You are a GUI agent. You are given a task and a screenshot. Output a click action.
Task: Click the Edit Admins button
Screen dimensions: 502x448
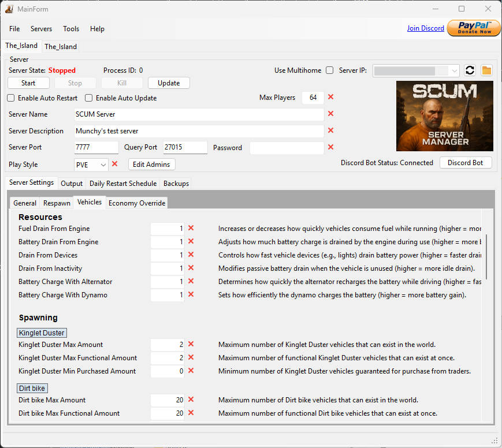(151, 164)
